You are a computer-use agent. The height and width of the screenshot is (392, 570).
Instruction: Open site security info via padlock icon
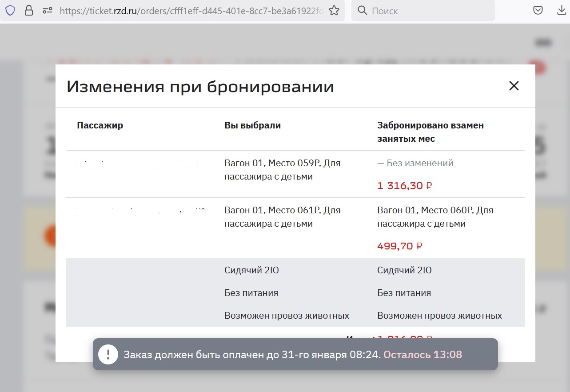[x=29, y=11]
